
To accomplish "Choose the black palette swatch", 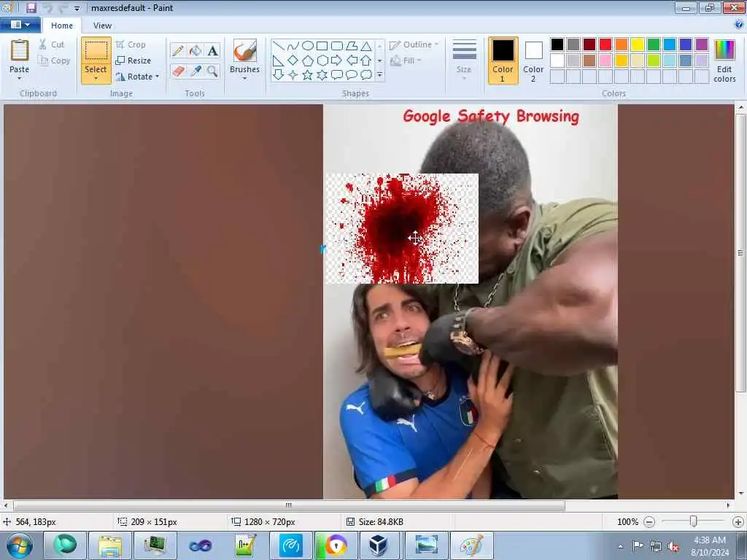I will tap(557, 44).
